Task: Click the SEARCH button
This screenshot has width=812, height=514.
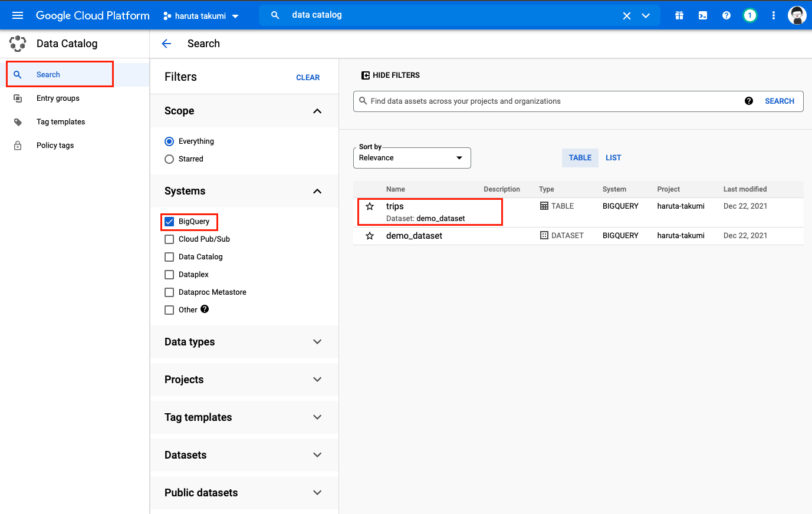Action: [x=780, y=101]
